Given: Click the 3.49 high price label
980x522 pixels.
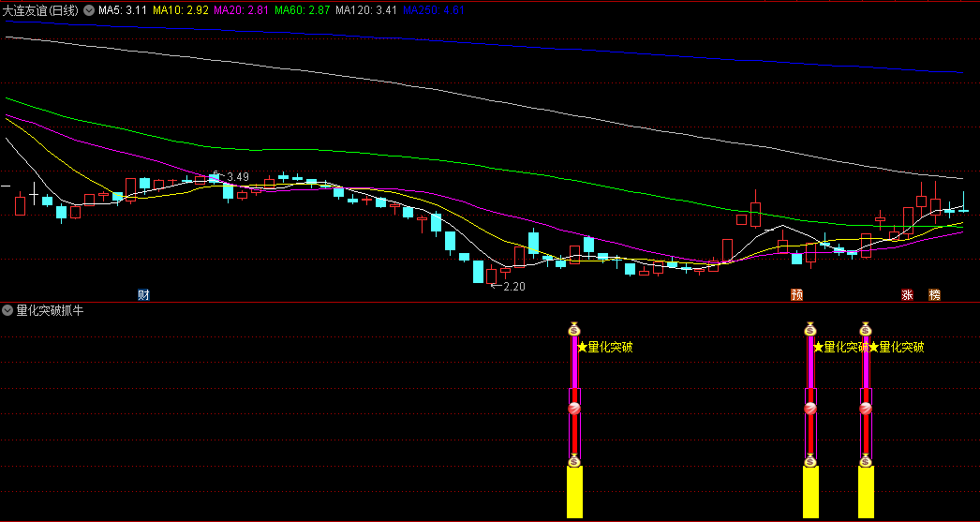Looking at the screenshot, I should pyautogui.click(x=237, y=177).
